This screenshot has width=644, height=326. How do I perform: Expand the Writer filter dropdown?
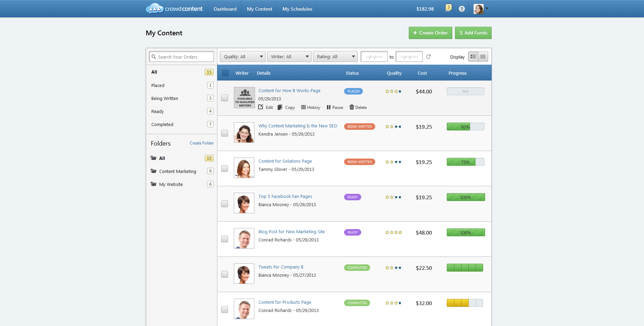point(289,57)
